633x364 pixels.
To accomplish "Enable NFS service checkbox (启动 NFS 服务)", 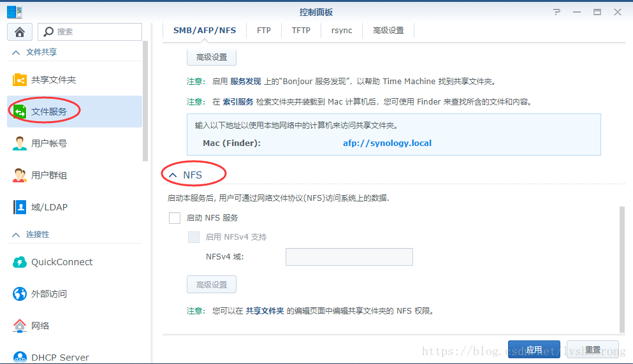I will click(x=175, y=218).
